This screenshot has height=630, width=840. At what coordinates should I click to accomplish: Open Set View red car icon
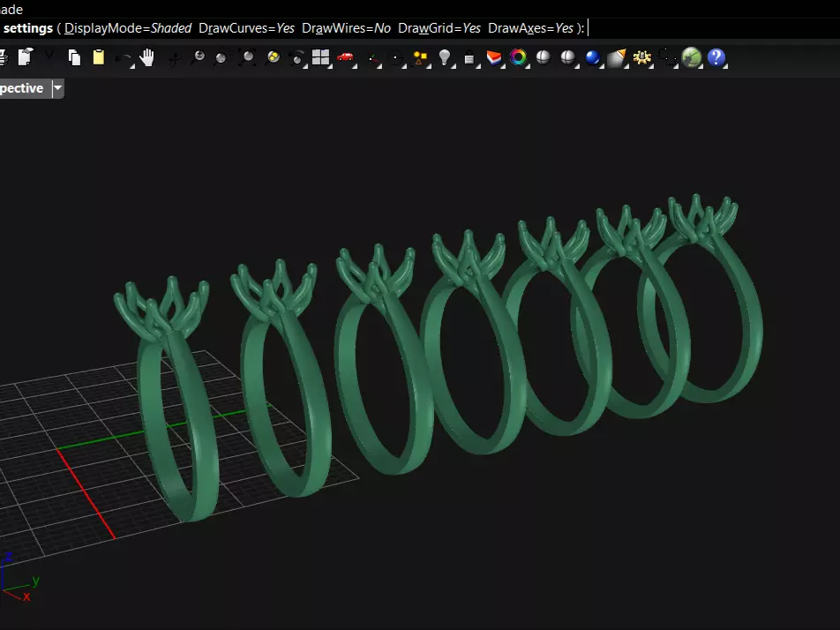(345, 57)
